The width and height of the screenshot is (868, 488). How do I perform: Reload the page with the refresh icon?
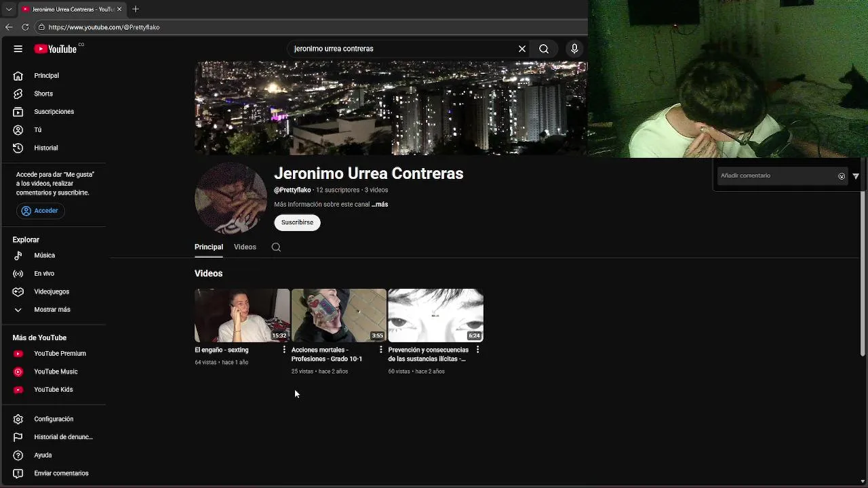pyautogui.click(x=25, y=27)
